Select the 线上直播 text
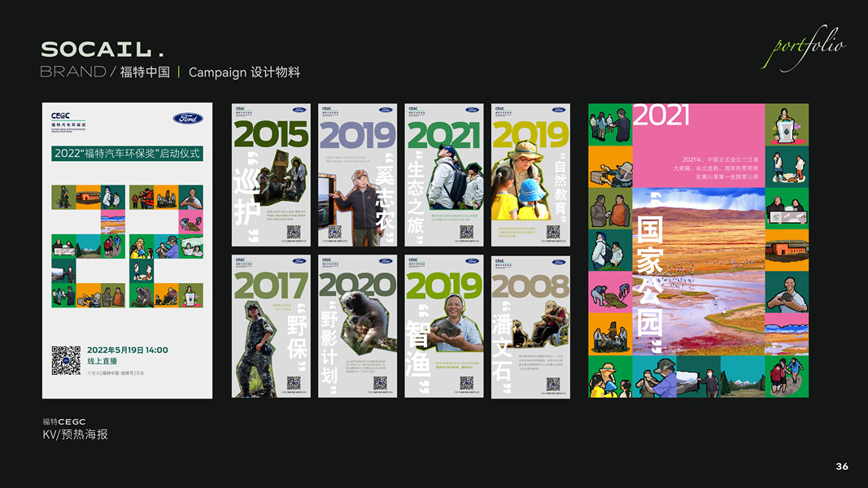 pos(102,361)
